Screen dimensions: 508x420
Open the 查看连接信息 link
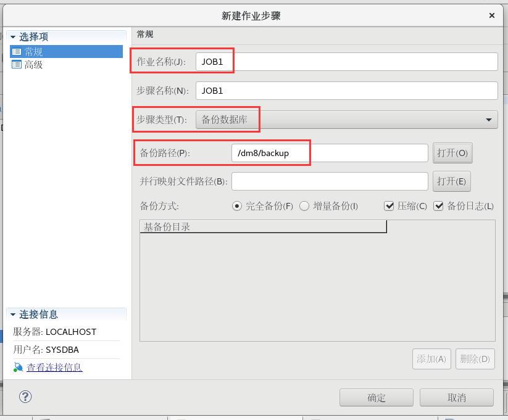pyautogui.click(x=54, y=367)
